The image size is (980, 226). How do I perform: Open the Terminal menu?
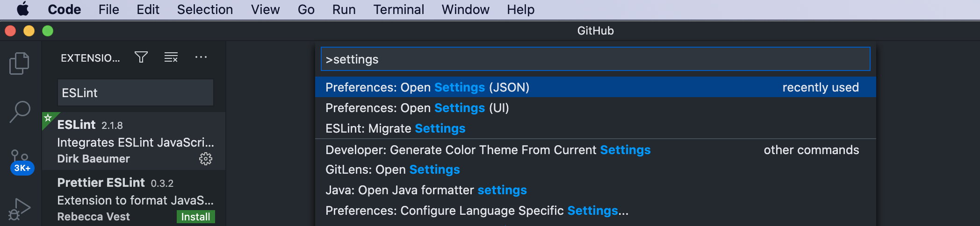coord(398,9)
